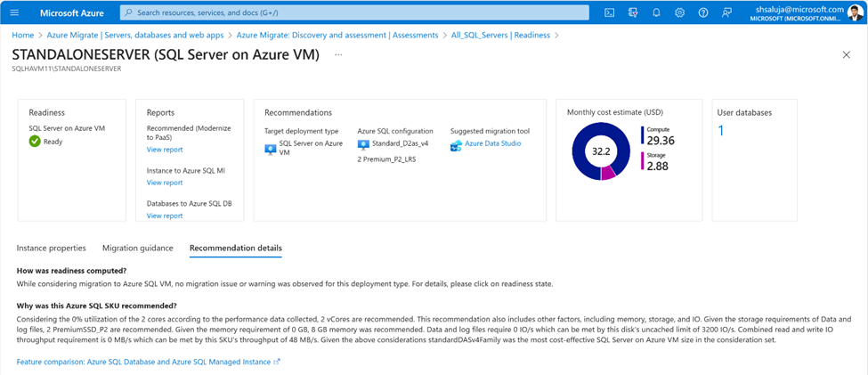Click the Microsoft Azure brand link
This screenshot has width=868, height=375.
pos(72,12)
